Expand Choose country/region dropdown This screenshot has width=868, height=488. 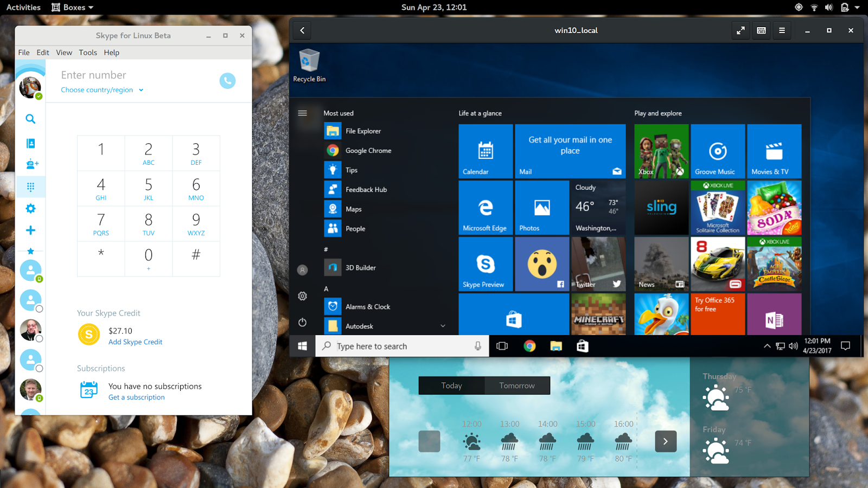tap(102, 90)
